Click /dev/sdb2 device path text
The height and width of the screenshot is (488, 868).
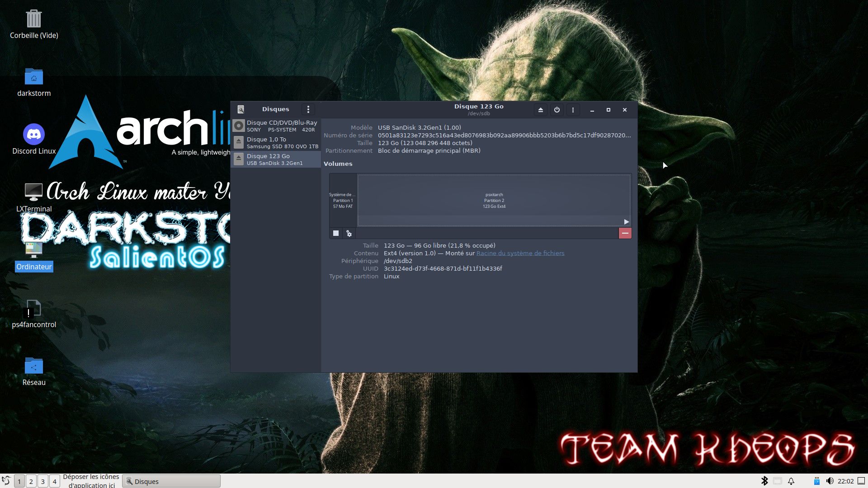398,261
